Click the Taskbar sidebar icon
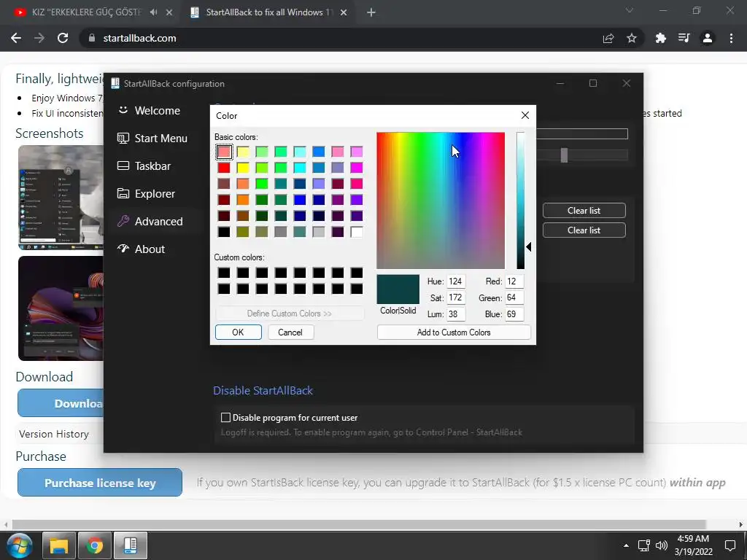The height and width of the screenshot is (560, 747). pos(123,166)
